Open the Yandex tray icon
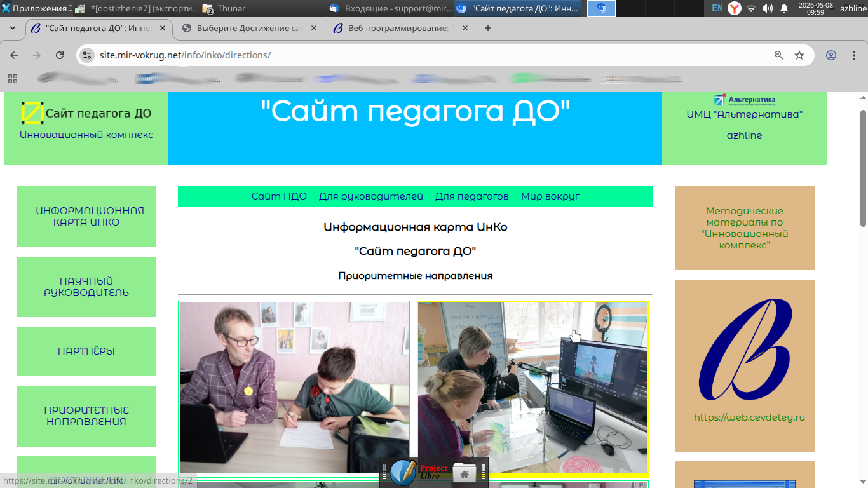Image resolution: width=868 pixels, height=488 pixels. click(735, 8)
